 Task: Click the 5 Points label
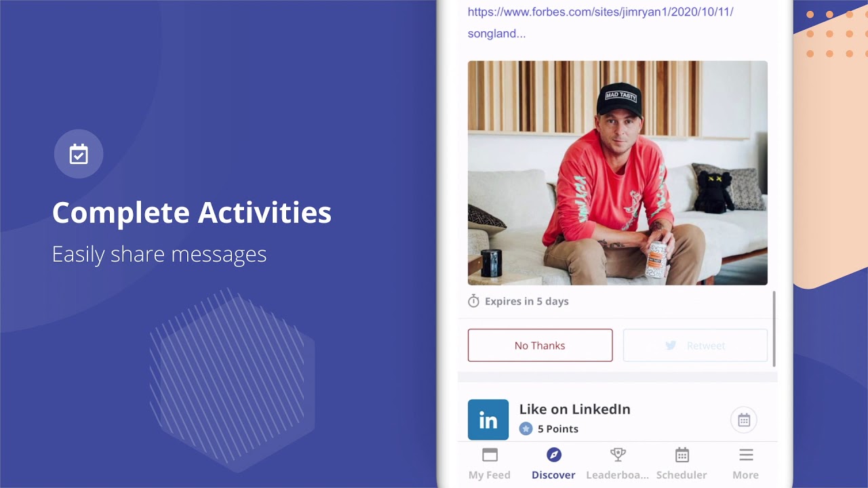point(558,429)
